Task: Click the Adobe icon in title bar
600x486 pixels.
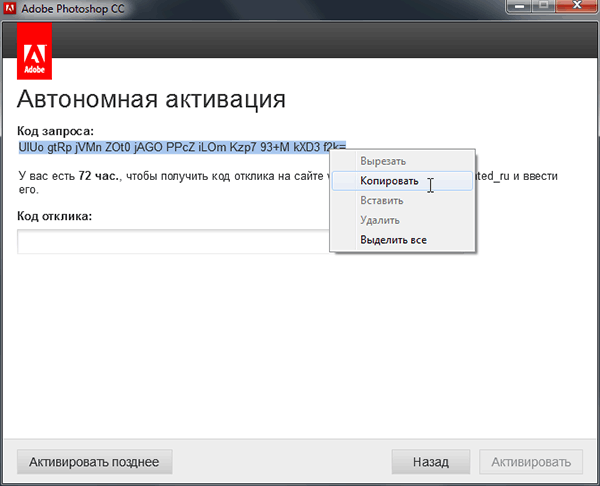Action: (x=10, y=8)
